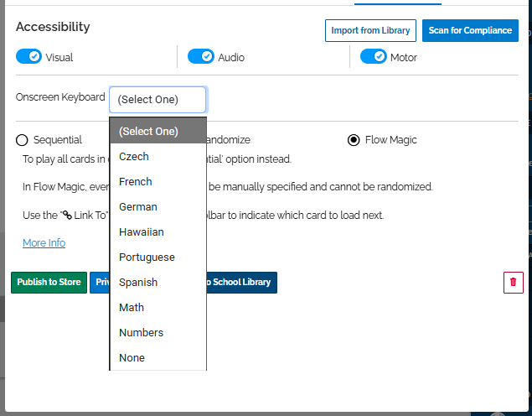Click Publish to Store button

point(49,282)
